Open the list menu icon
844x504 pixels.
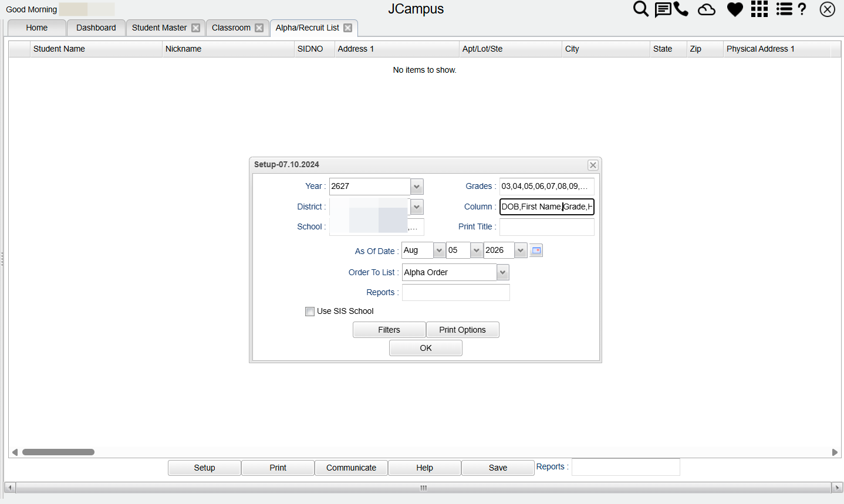point(784,9)
